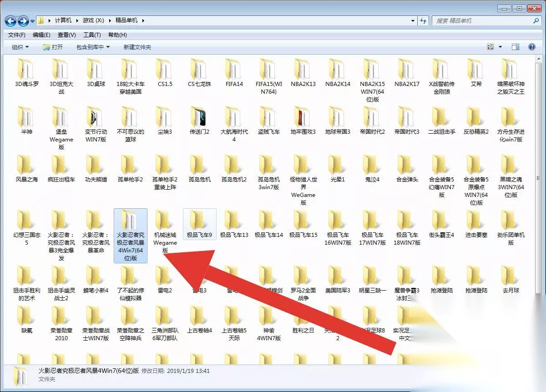Viewport: 546px width, 392px height.
Task: Click the 上古卷轴4 folder name
Action: point(200,330)
